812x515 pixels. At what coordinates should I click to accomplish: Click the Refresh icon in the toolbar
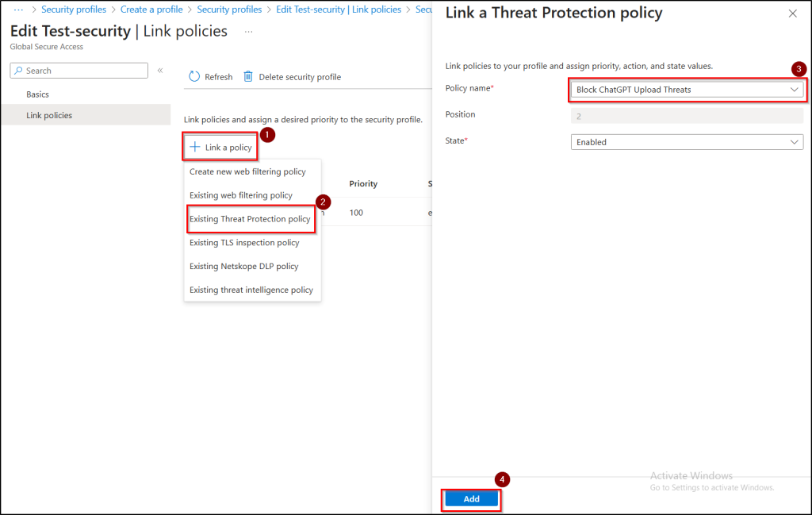194,77
